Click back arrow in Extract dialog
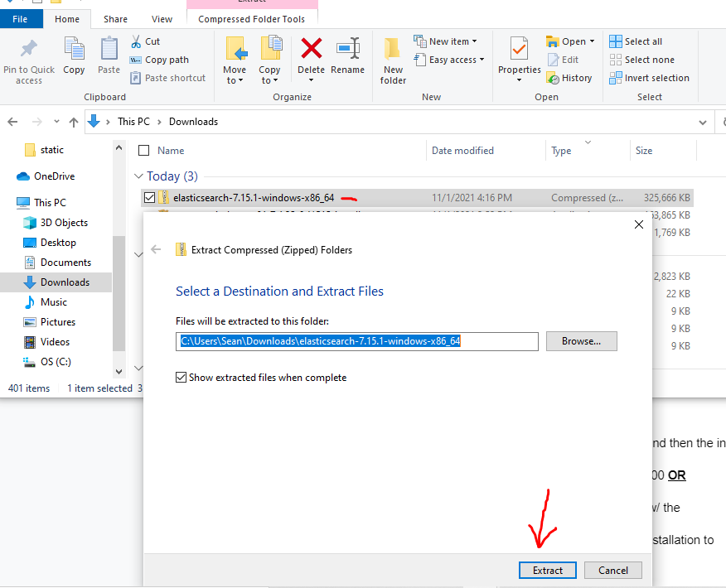This screenshot has width=726, height=588. click(x=156, y=250)
